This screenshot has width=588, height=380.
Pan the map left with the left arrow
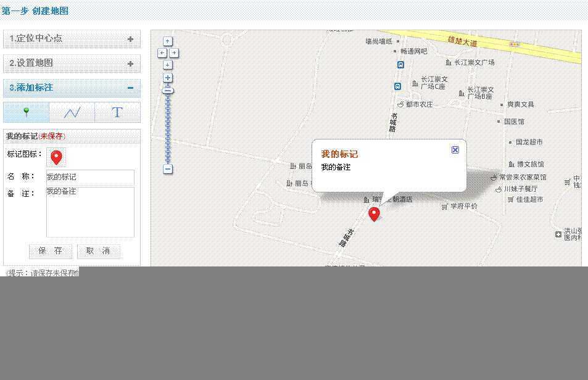[x=161, y=52]
